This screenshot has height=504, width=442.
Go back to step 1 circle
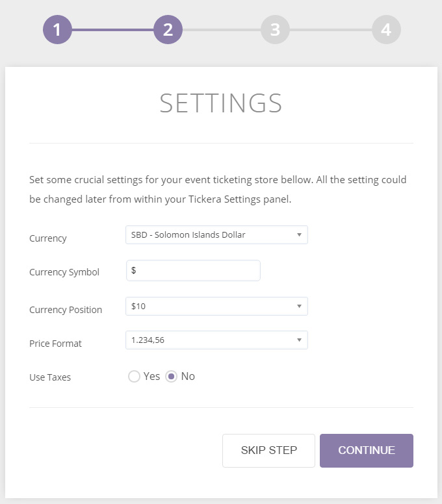click(x=57, y=29)
